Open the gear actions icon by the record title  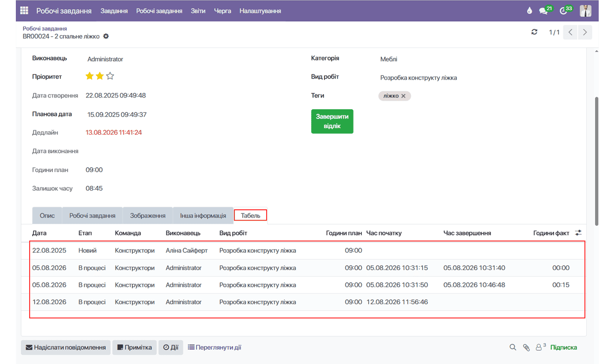[106, 36]
